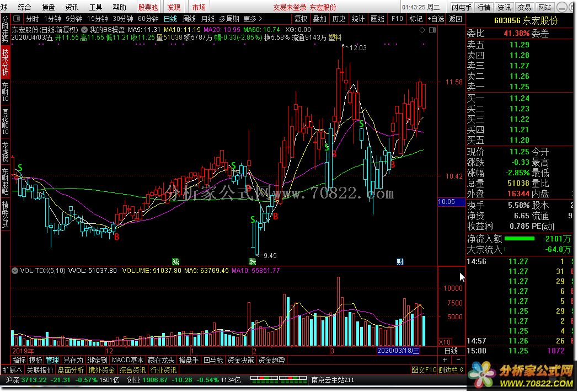This screenshot has width=578, height=392.
Task: Select the 分时 period
Action: pyautogui.click(x=32, y=19)
